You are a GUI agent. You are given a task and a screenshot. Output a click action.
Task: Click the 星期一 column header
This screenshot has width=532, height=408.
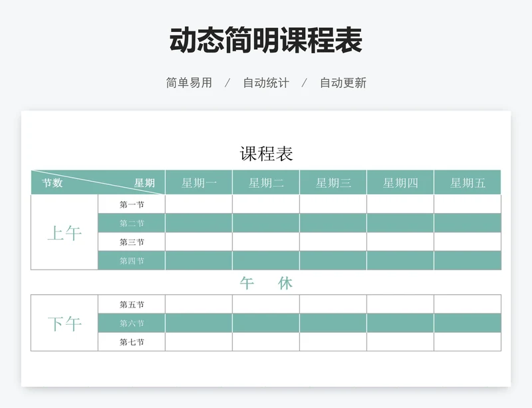point(199,182)
